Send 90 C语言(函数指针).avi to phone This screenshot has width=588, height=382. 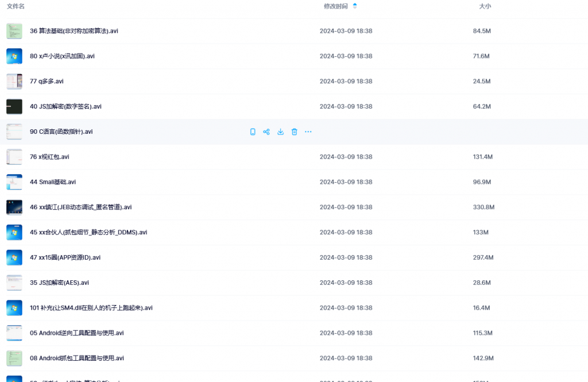pos(253,132)
